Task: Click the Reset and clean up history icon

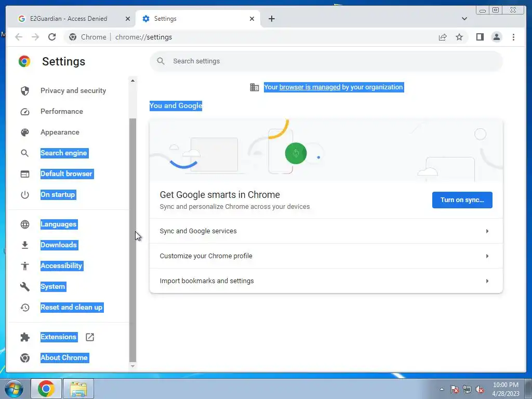Action: click(25, 308)
